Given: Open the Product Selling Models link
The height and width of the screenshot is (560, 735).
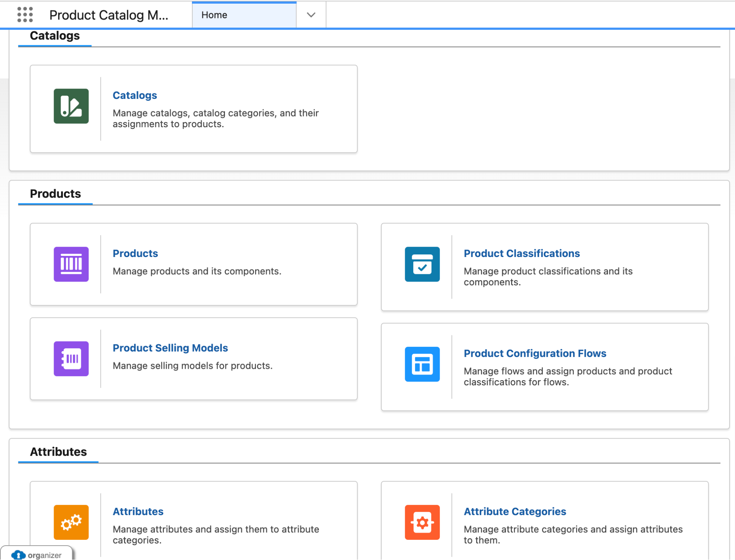Looking at the screenshot, I should 170,348.
